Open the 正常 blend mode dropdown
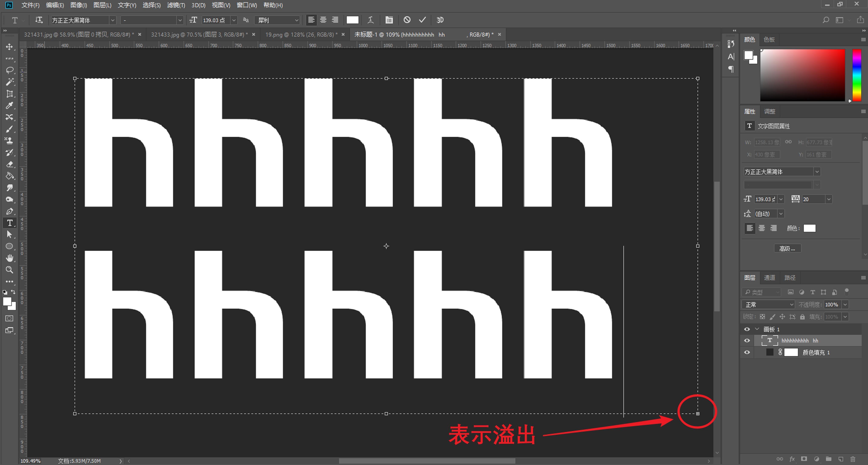Screen dimensions: 868x465 point(768,305)
